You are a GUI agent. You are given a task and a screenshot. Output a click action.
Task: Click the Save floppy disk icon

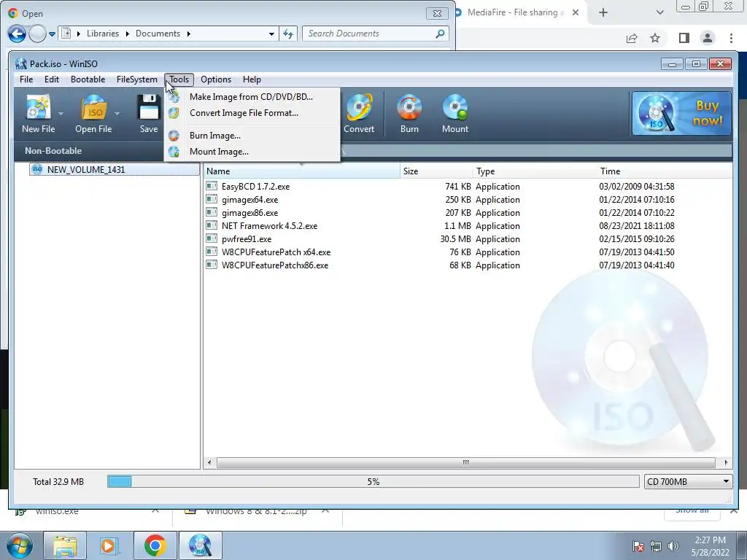[x=149, y=107]
